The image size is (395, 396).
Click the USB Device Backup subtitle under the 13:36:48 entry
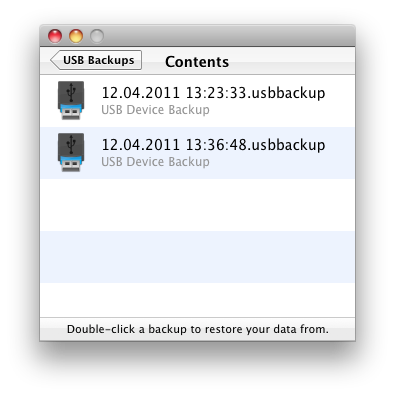tap(155, 162)
